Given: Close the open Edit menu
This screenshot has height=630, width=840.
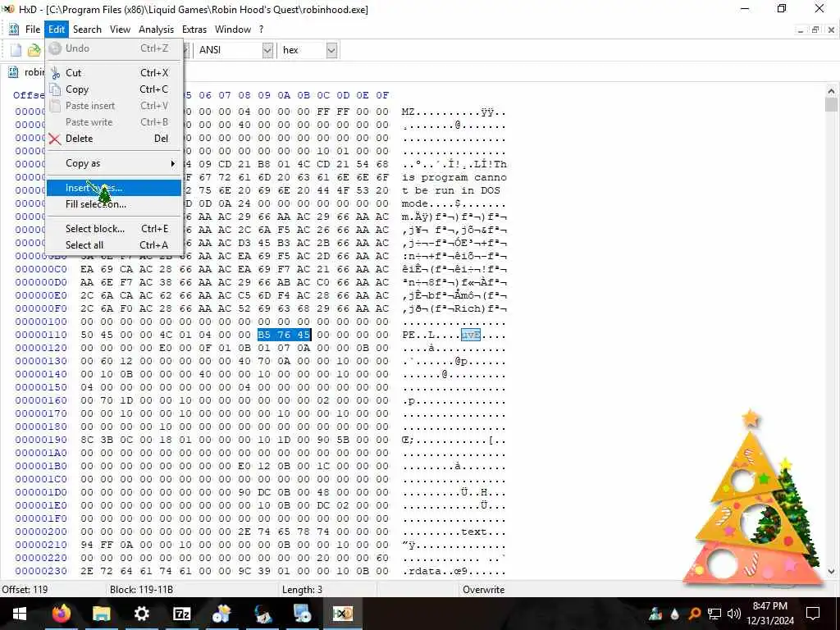Looking at the screenshot, I should pos(57,30).
